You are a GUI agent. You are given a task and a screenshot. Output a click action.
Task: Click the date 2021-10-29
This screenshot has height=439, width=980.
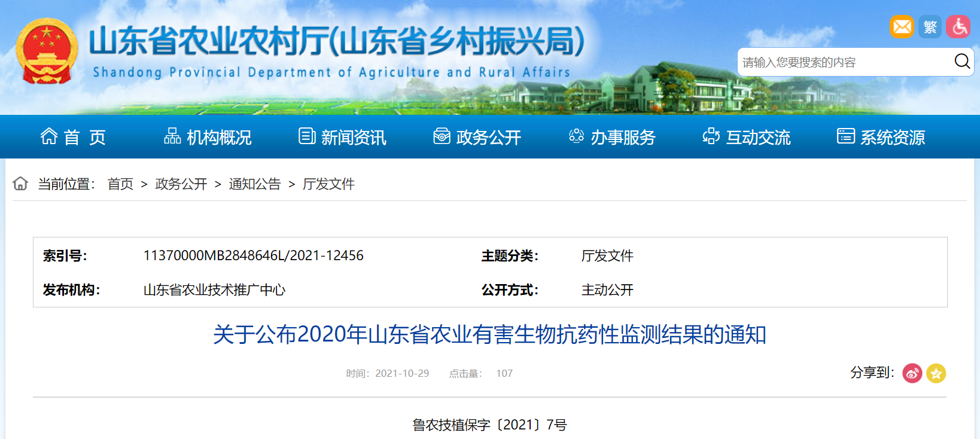[x=402, y=373]
